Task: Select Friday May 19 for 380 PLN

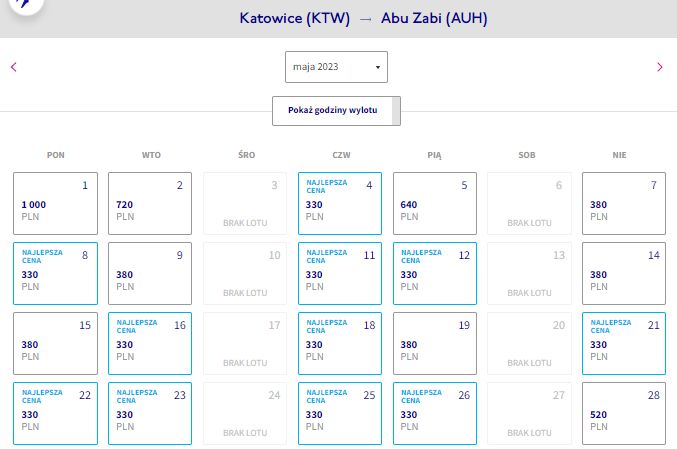Action: pyautogui.click(x=435, y=343)
